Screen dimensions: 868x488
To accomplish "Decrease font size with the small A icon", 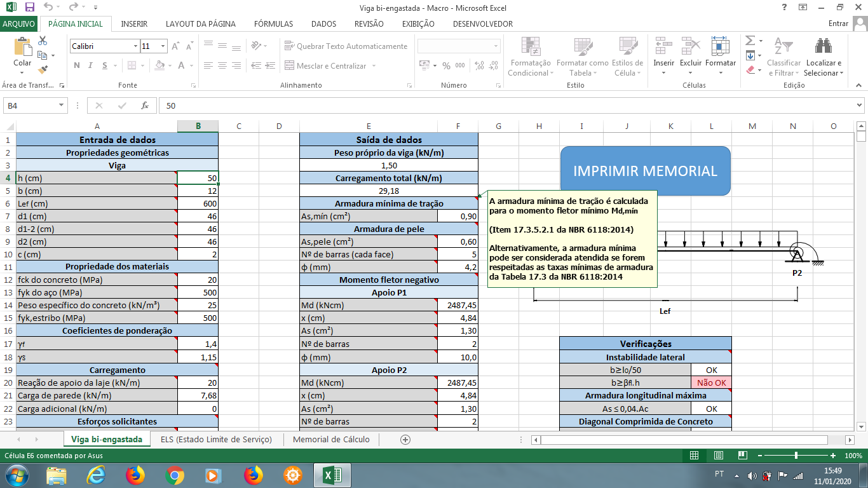I will [189, 46].
